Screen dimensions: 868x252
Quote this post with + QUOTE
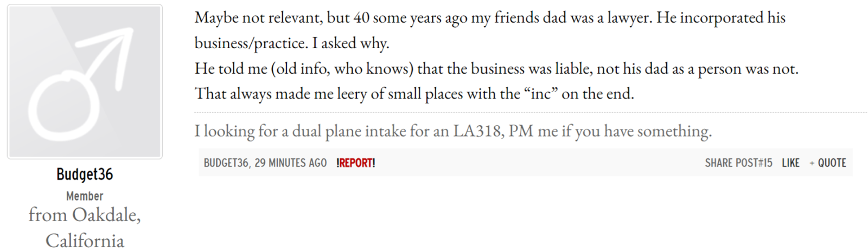[828, 163]
